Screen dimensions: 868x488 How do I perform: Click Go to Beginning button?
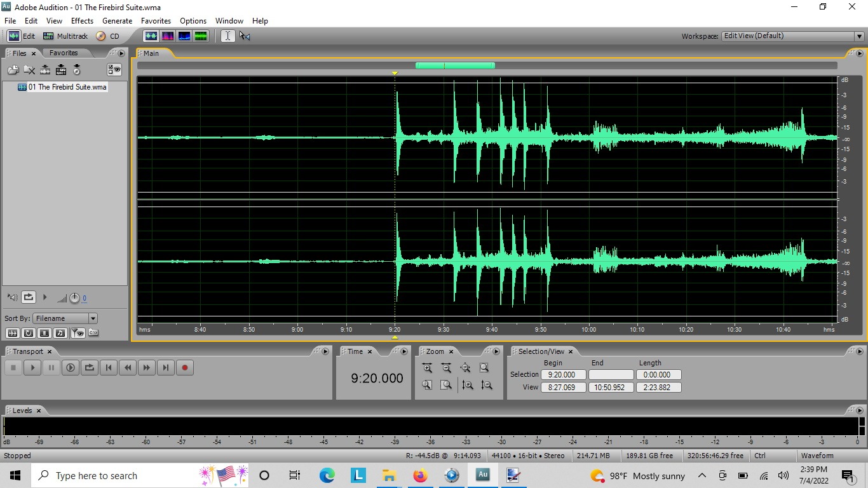pyautogui.click(x=109, y=367)
